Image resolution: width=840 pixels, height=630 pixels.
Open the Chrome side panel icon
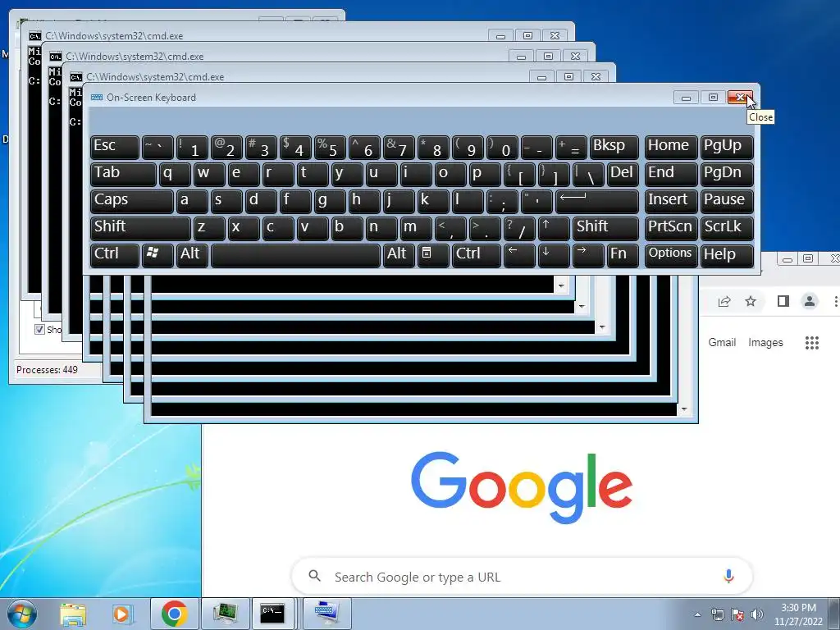(783, 302)
